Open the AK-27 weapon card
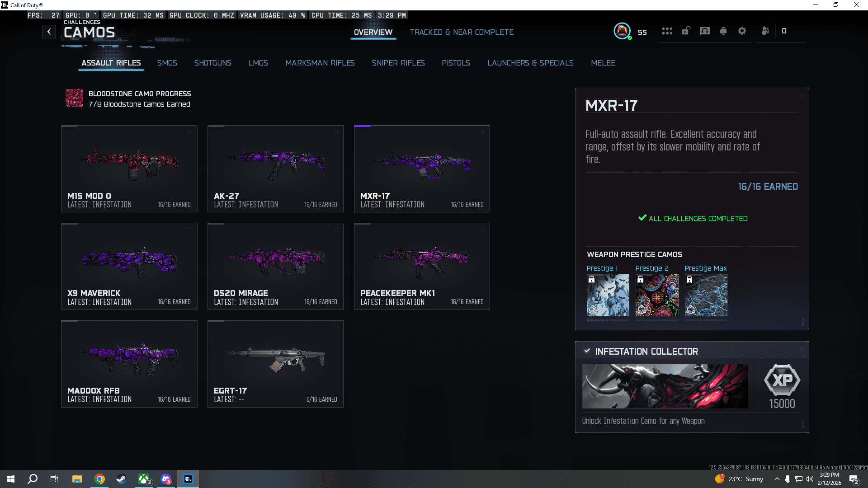The height and width of the screenshot is (488, 868). (x=275, y=169)
